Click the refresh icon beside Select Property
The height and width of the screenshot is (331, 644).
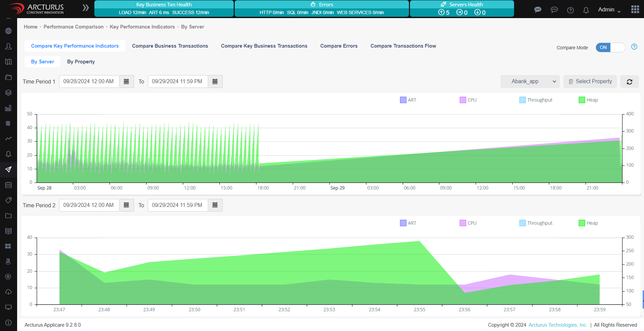(629, 81)
